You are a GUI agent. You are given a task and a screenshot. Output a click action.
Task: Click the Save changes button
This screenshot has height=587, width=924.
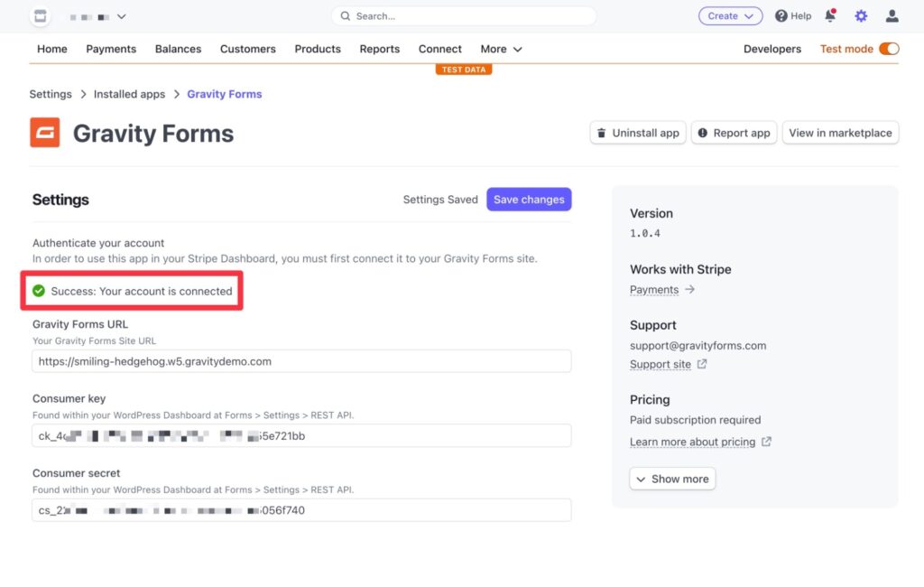[x=529, y=199]
